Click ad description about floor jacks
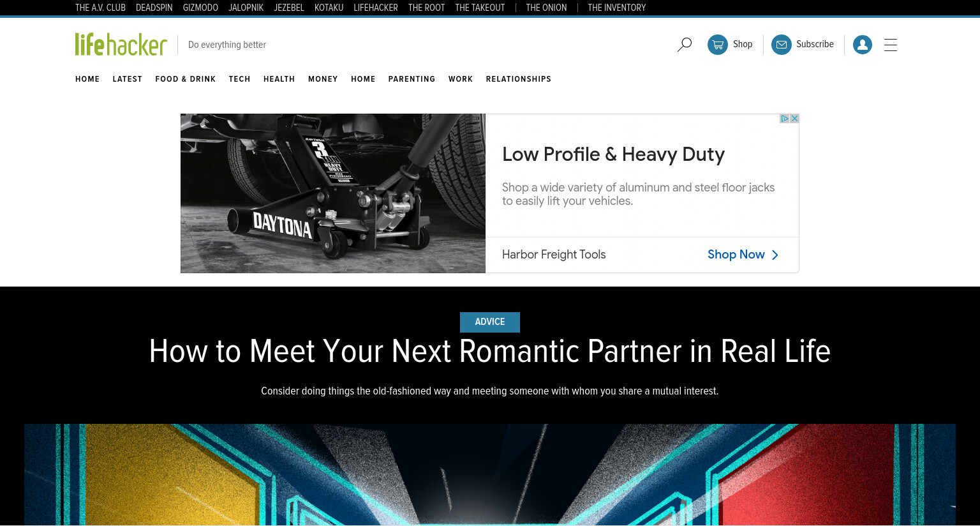Image resolution: width=980 pixels, height=526 pixels. tap(638, 194)
